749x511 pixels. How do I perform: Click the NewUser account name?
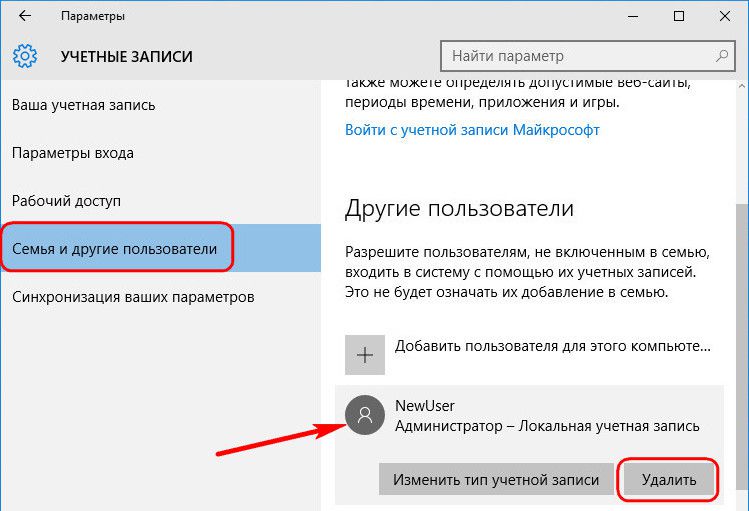pos(425,404)
